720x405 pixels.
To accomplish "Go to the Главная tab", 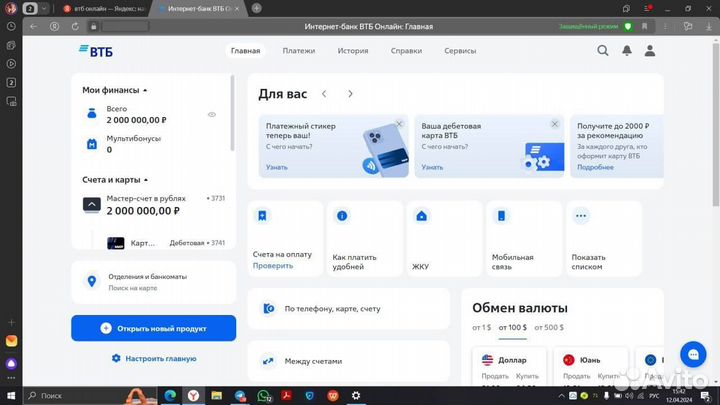I will (245, 51).
